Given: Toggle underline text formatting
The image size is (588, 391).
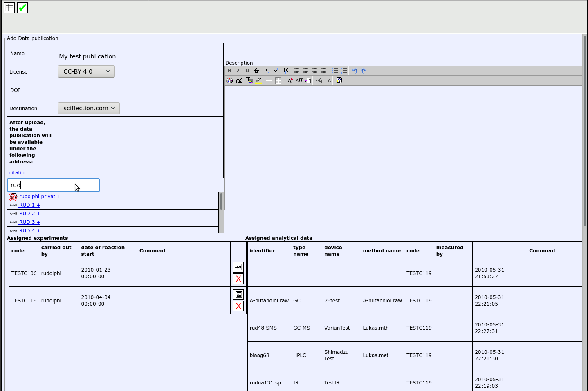Looking at the screenshot, I should coord(247,71).
